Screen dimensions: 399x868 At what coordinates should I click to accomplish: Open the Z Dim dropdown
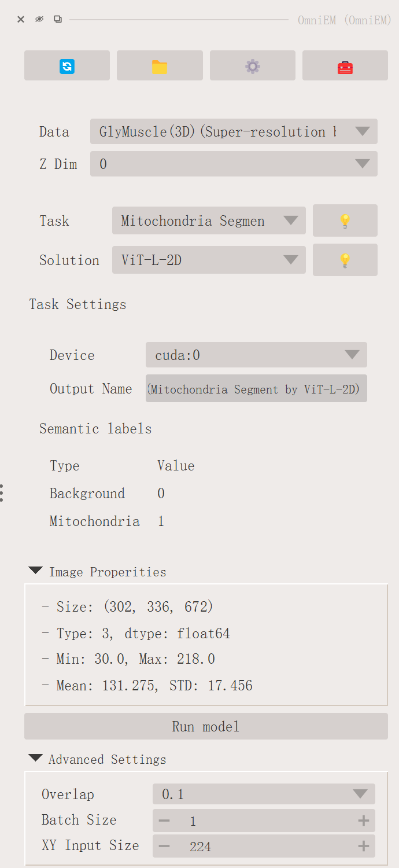tap(234, 164)
